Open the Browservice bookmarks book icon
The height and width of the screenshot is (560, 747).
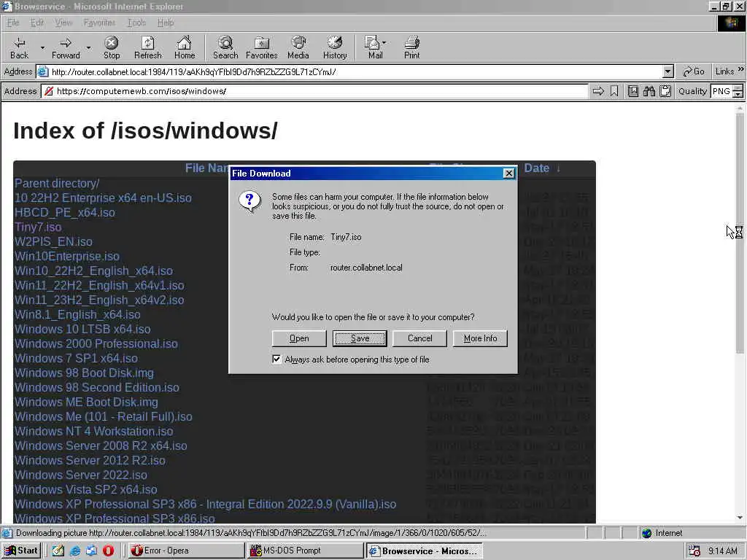pyautogui.click(x=632, y=91)
